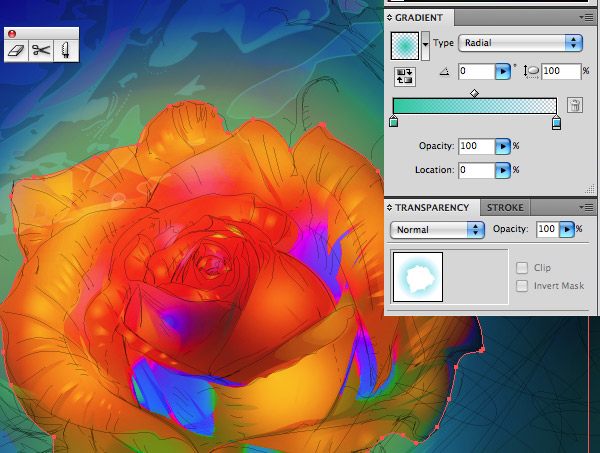Switch to the Stroke tab
This screenshot has height=453, width=600.
click(x=505, y=208)
